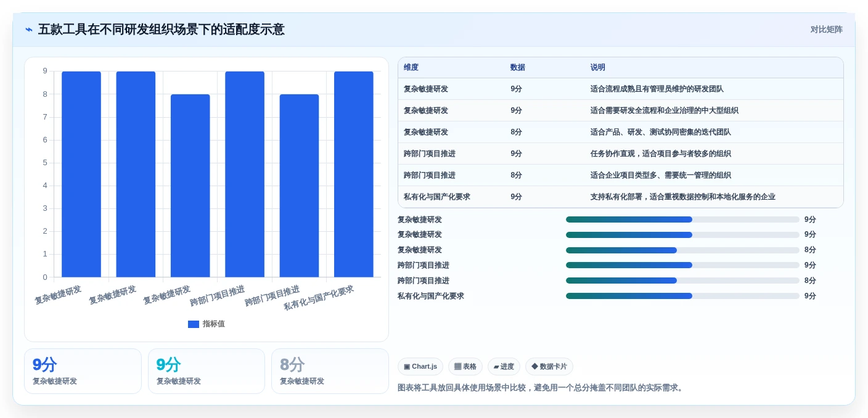The height and width of the screenshot is (418, 868).
Task: Select row 支持私有化部署，适合重视数据控制和本地化服务的企业
Action: [621, 197]
